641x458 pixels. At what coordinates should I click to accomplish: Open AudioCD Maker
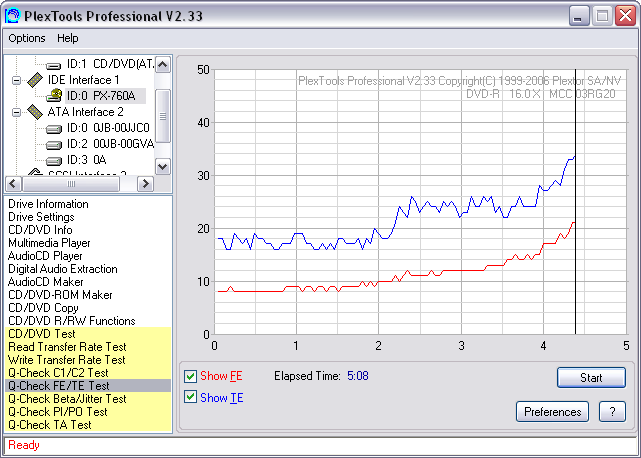click(x=45, y=282)
